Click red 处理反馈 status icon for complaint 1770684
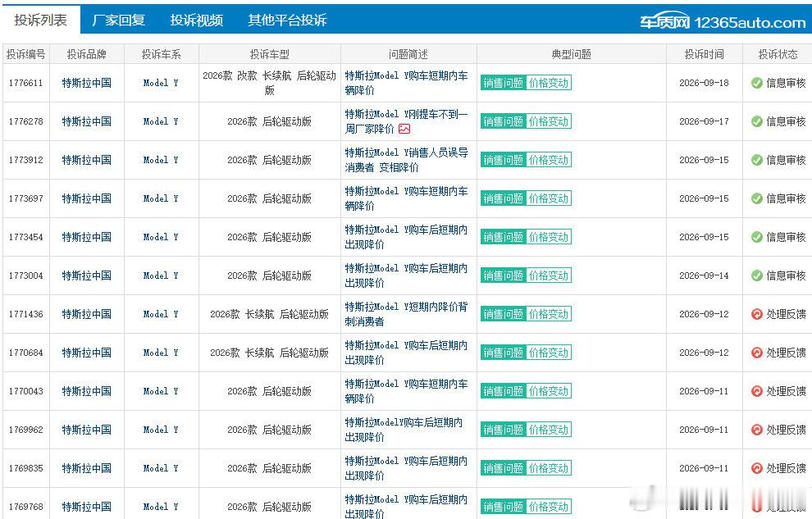Viewport: 812px width, 519px height. coord(756,353)
